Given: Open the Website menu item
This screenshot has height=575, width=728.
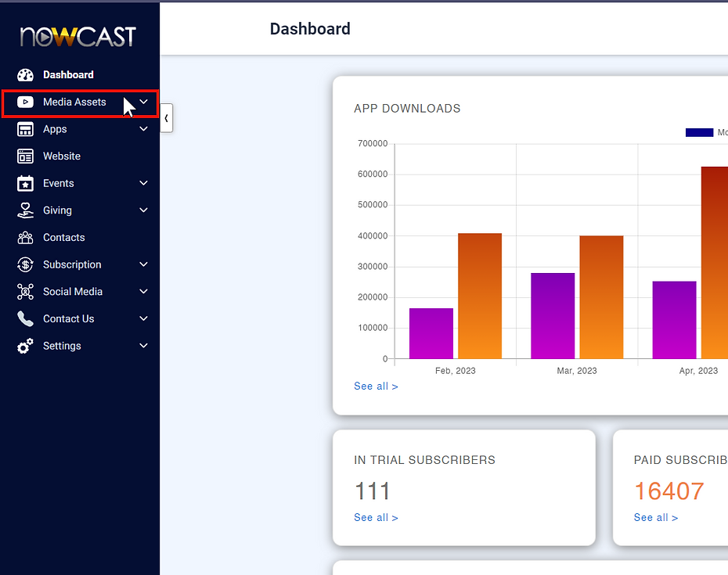Looking at the screenshot, I should [80, 156].
